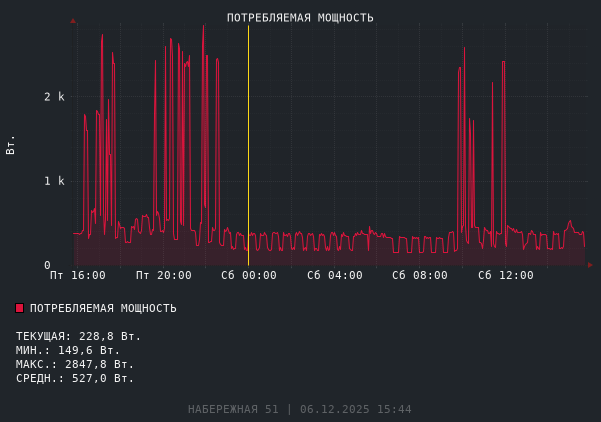
Task: Click the red arrow at the X-axis end
Action: [589, 265]
